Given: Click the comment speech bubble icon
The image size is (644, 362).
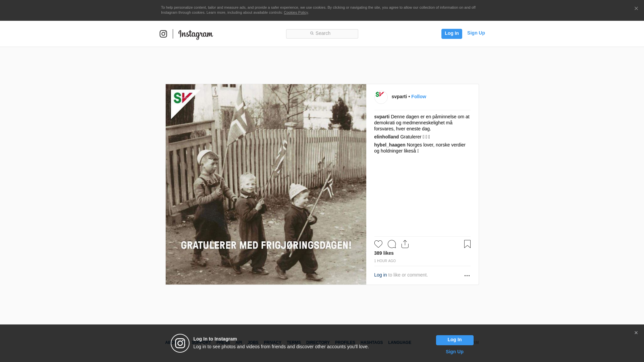Looking at the screenshot, I should coord(392,244).
